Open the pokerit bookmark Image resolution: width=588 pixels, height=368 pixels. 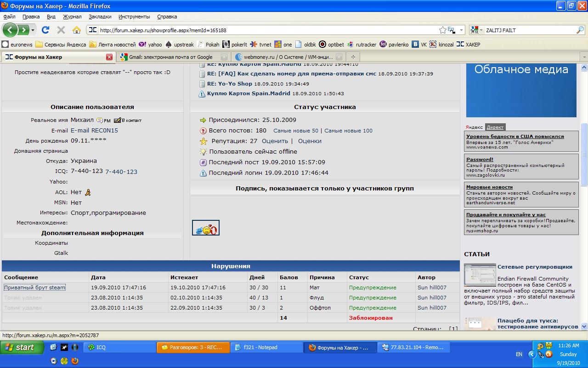coord(235,45)
